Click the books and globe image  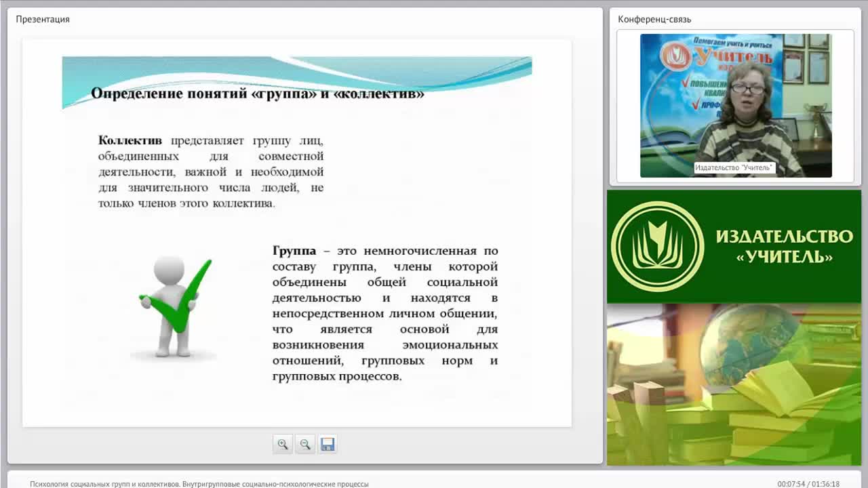[734, 384]
